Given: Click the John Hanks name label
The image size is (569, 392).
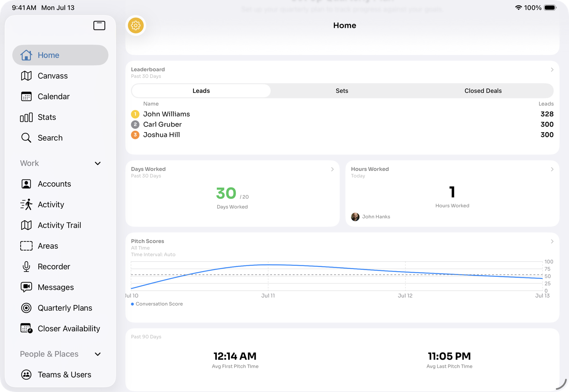Looking at the screenshot, I should pos(376,217).
